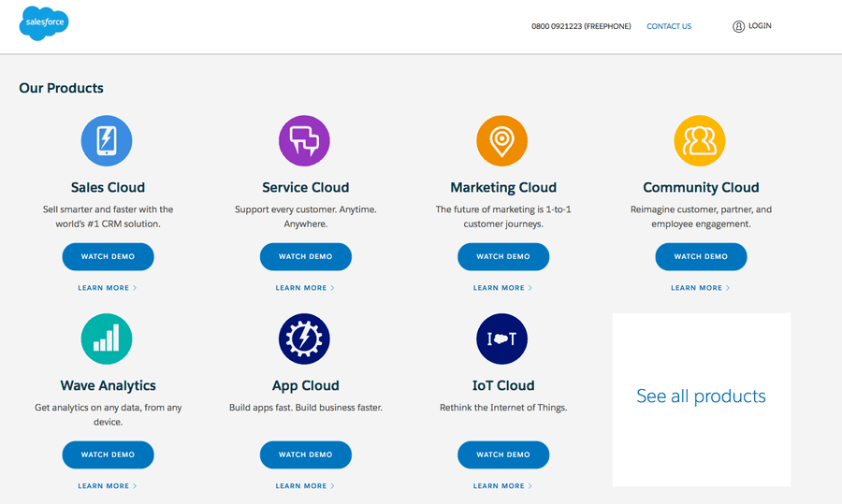The image size is (842, 504).
Task: Click 'Build apps fast' description
Action: [x=306, y=408]
